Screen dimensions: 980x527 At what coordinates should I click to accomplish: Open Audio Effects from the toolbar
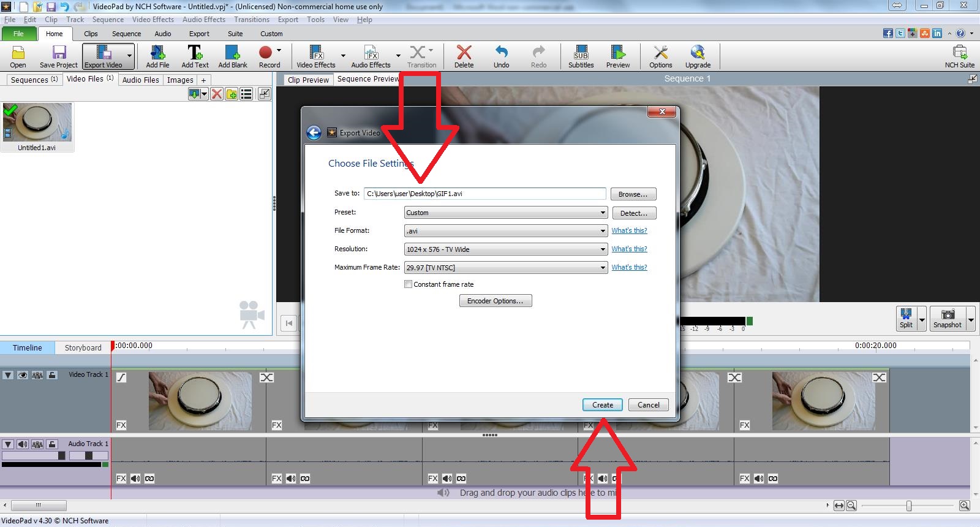[x=371, y=56]
